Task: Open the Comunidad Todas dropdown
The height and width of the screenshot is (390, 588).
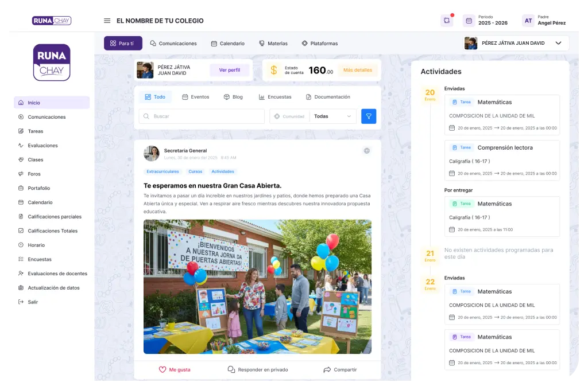Action: (x=332, y=116)
